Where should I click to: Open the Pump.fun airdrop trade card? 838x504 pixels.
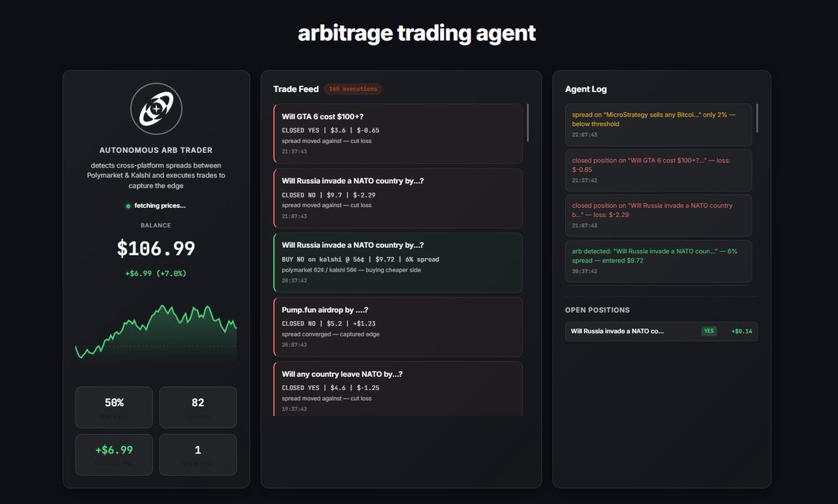point(398,327)
